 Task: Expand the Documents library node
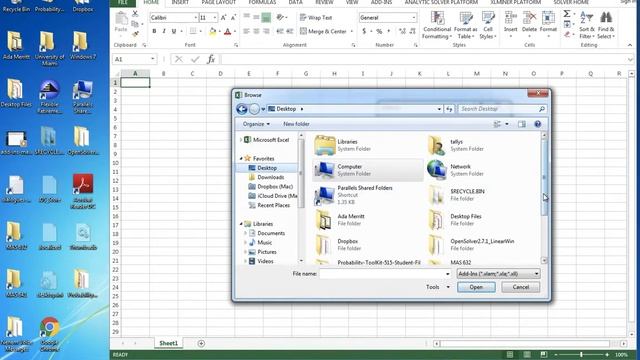pyautogui.click(x=246, y=233)
